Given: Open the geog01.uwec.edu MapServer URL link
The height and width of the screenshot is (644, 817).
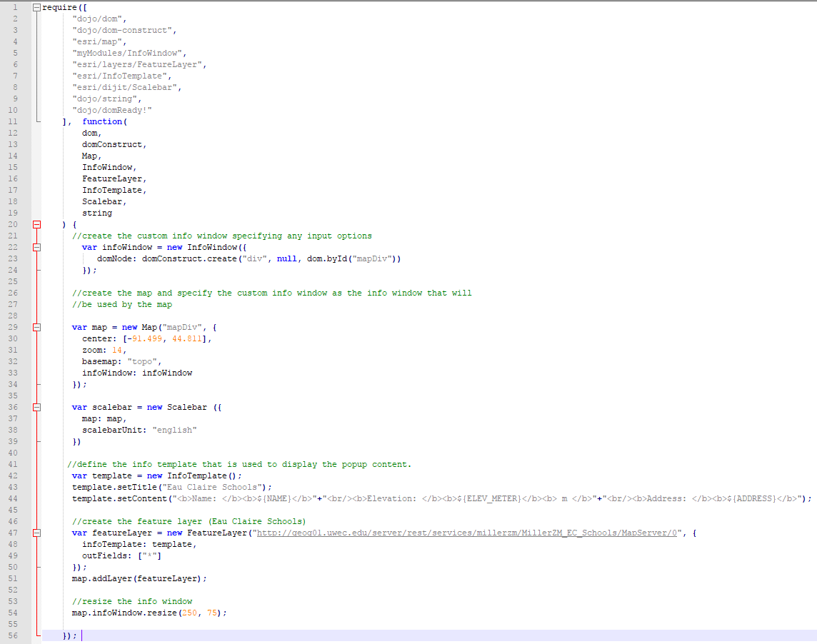Looking at the screenshot, I should point(467,533).
